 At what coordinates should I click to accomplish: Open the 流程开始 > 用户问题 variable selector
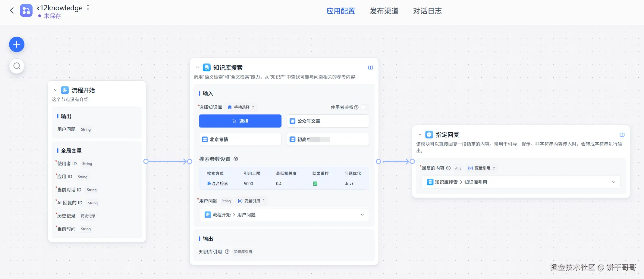point(284,215)
